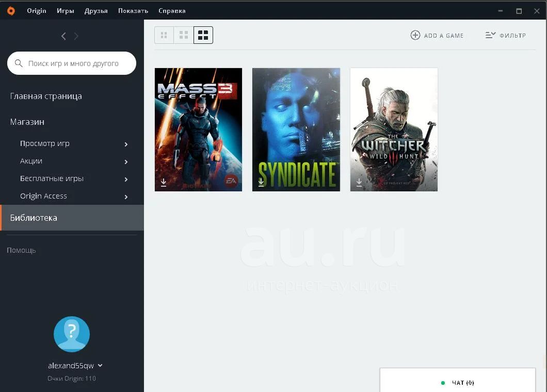Go back with the left arrow
547x392 pixels.
coord(63,36)
